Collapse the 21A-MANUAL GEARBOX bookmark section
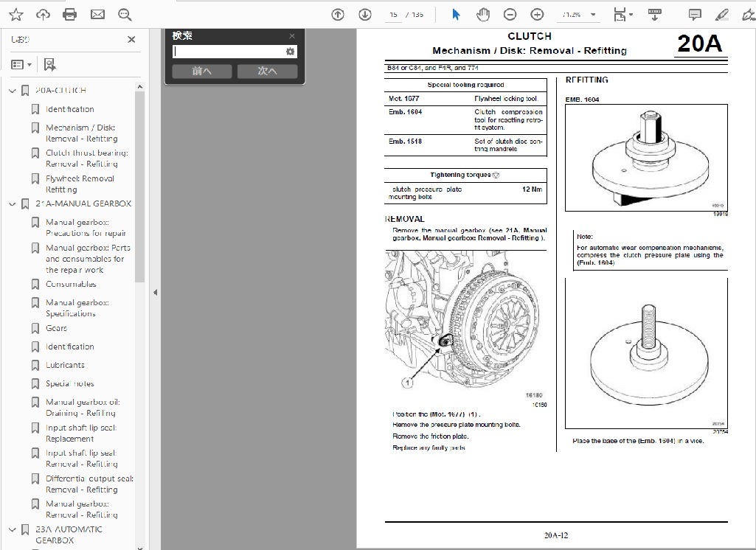Image resolution: width=756 pixels, height=550 pixels. pyautogui.click(x=13, y=204)
